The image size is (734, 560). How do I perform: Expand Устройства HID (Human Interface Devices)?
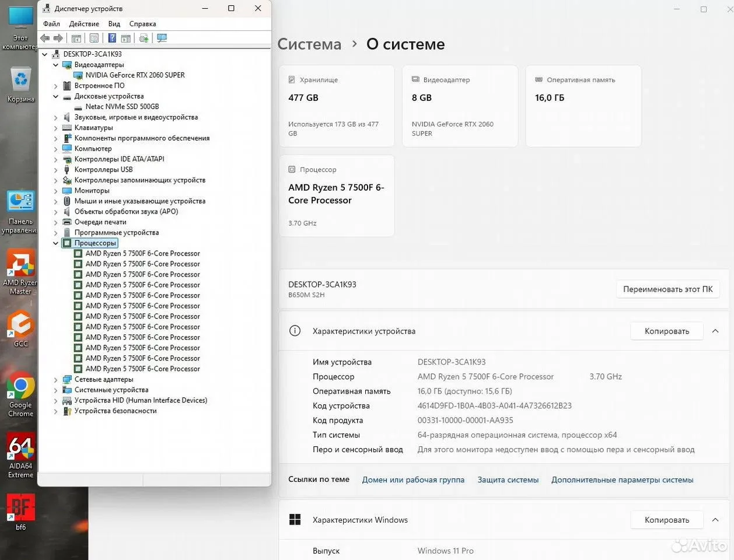click(56, 401)
